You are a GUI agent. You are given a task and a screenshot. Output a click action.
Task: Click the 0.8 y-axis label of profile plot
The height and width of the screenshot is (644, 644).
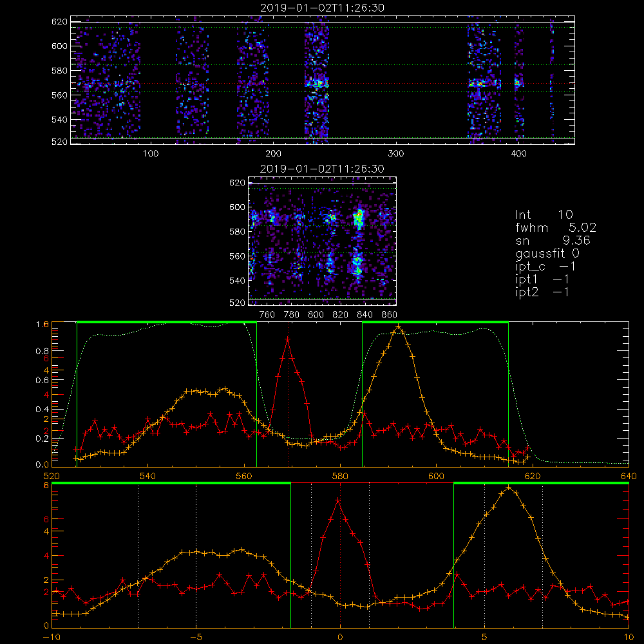point(43,351)
